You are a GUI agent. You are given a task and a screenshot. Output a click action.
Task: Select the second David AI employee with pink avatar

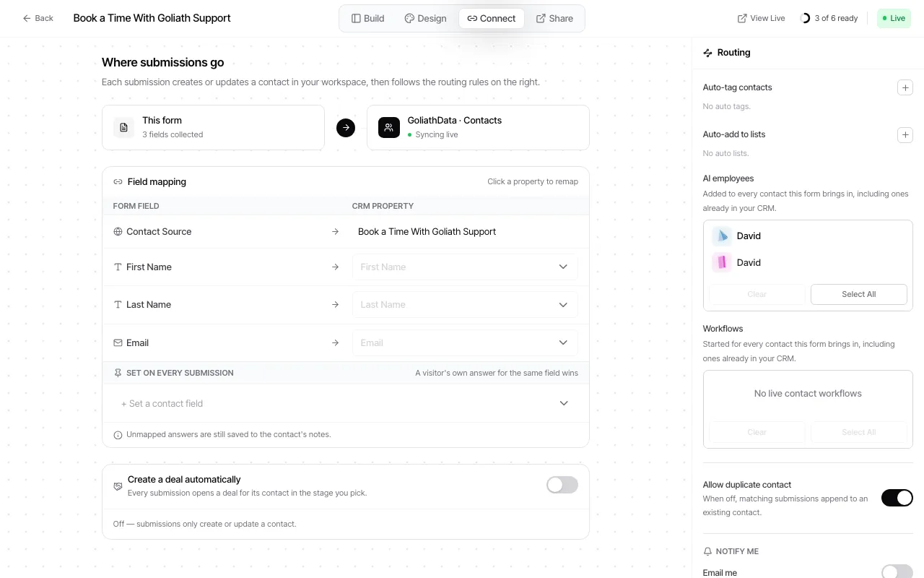click(808, 262)
